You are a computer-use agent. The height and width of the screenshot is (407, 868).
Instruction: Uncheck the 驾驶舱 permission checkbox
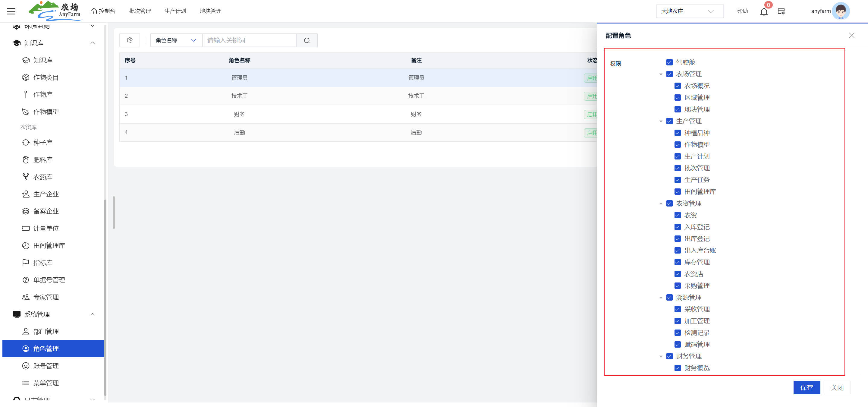pyautogui.click(x=669, y=62)
